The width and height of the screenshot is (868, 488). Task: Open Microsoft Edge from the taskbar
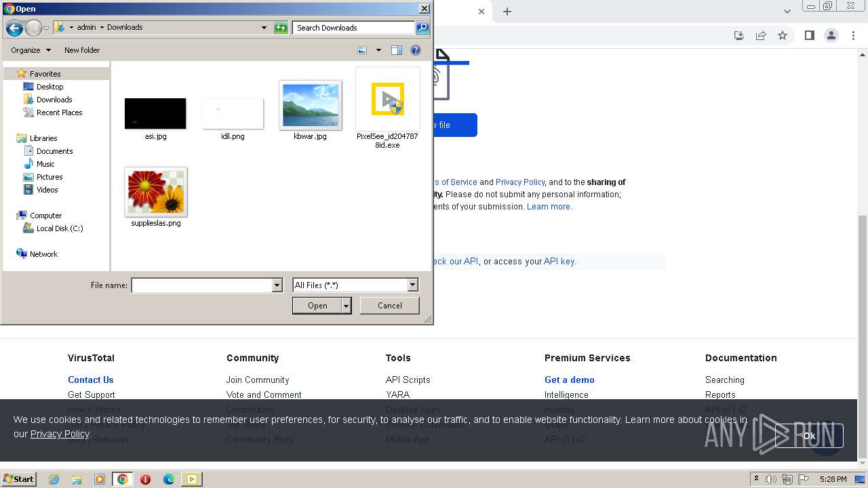tap(168, 479)
